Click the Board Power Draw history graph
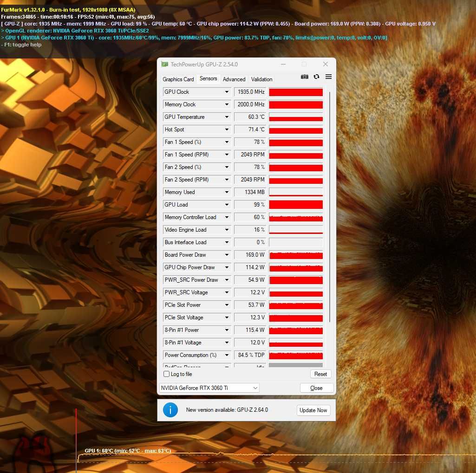 tap(296, 255)
